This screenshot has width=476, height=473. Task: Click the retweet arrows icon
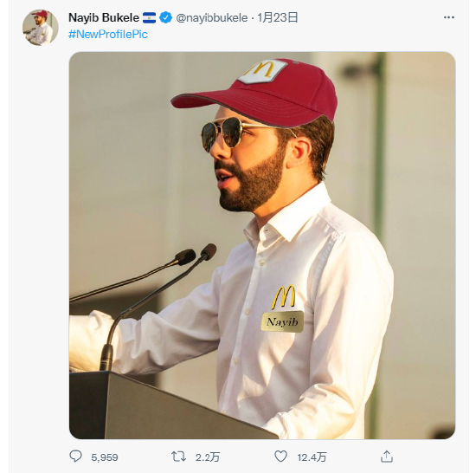178,457
